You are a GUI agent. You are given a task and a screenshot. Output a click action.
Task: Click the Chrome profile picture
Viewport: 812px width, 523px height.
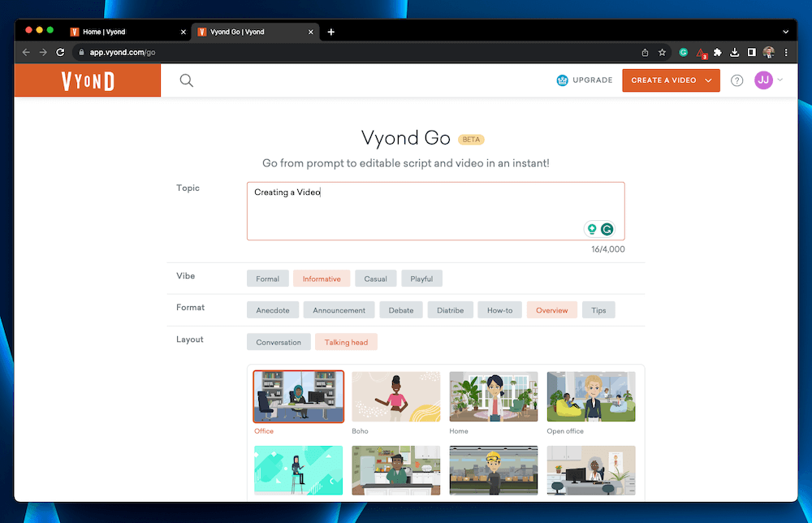[x=768, y=52]
